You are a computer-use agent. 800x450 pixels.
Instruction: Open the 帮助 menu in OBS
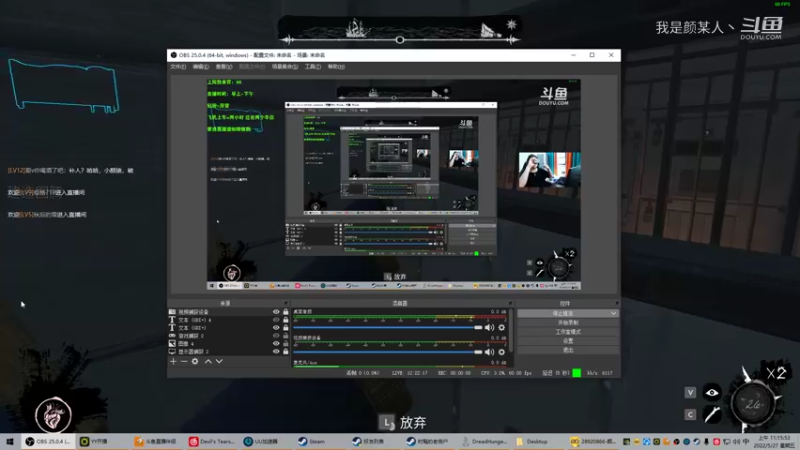(336, 67)
